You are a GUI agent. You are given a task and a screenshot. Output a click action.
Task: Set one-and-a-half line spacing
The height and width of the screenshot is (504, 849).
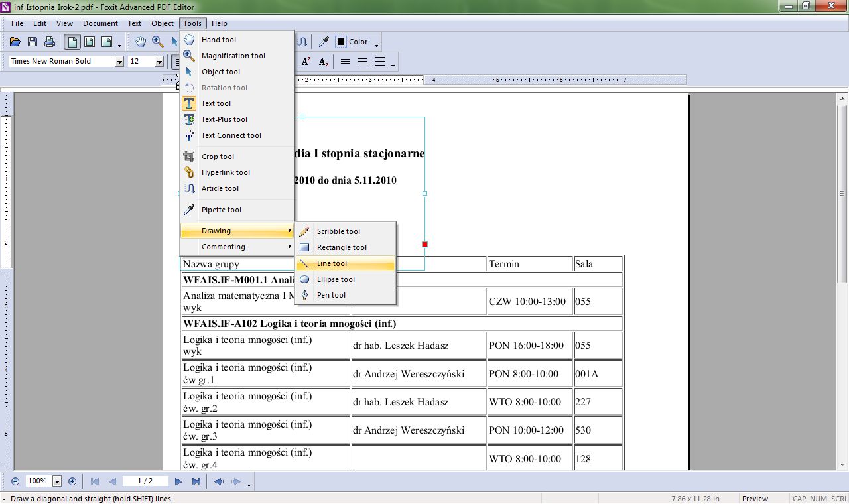363,62
